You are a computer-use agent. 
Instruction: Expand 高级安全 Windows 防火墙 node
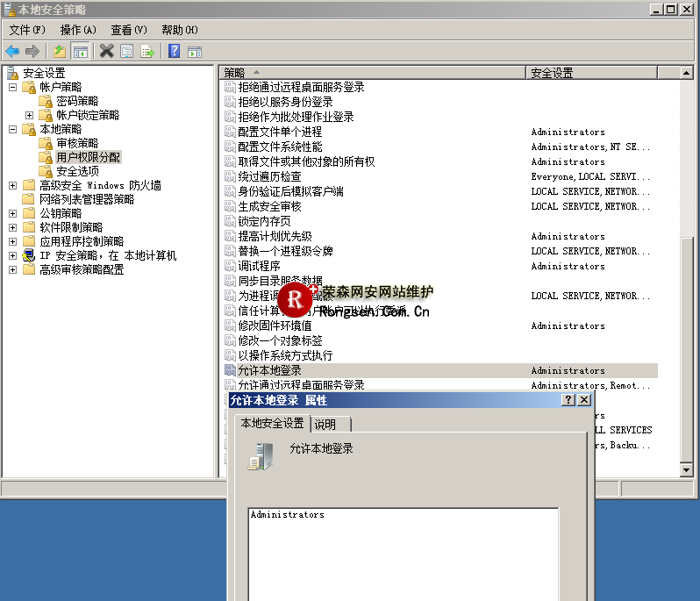point(13,185)
